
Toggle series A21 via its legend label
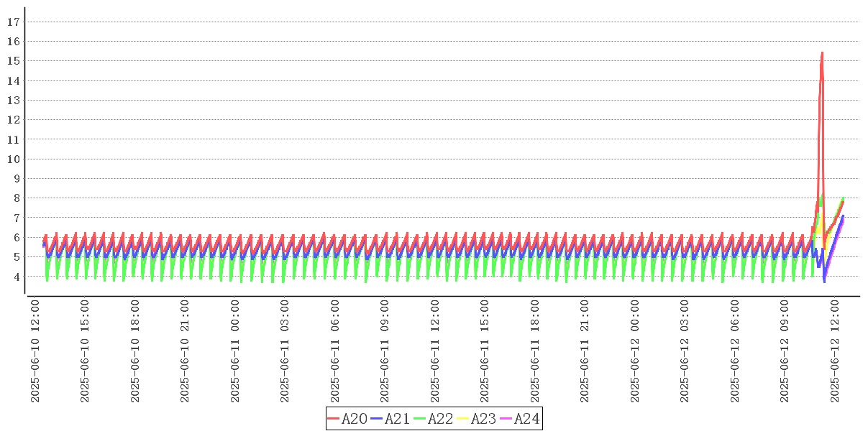tap(398, 419)
